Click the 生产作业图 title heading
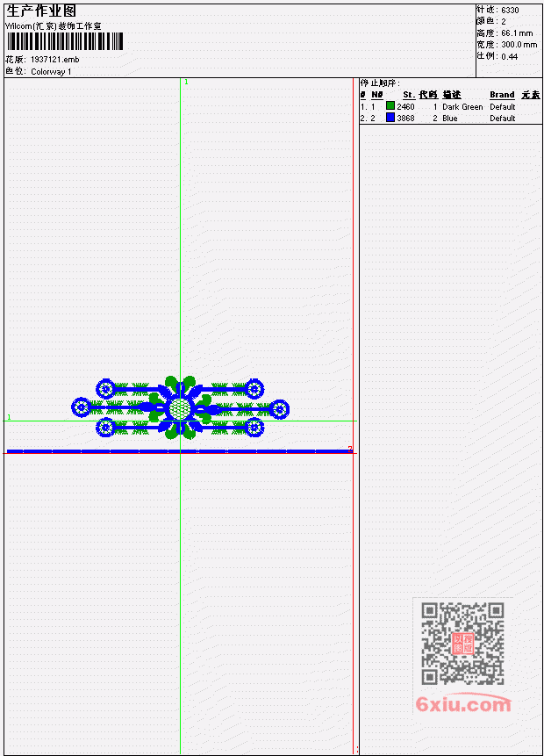Image resolution: width=544 pixels, height=756 pixels. 41,11
